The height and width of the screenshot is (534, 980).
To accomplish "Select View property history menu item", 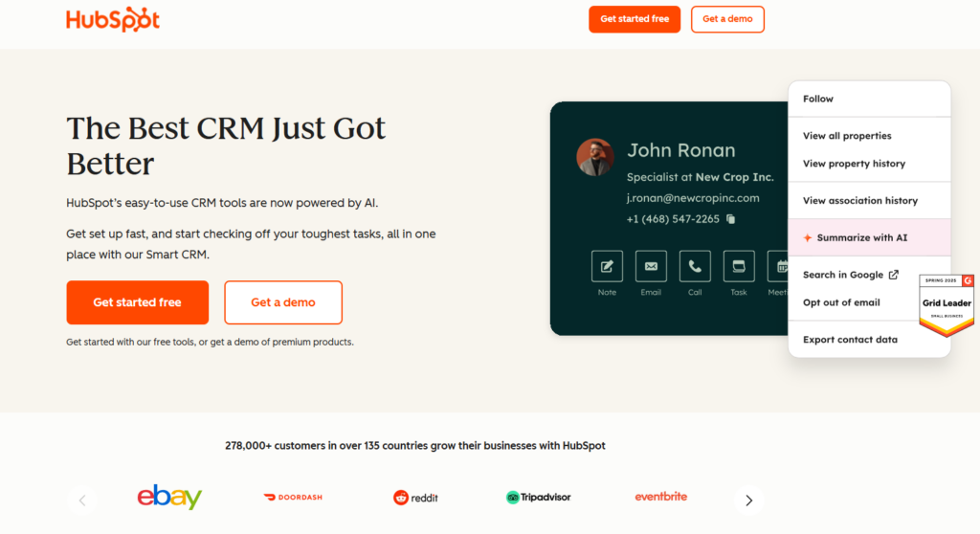I will (854, 164).
